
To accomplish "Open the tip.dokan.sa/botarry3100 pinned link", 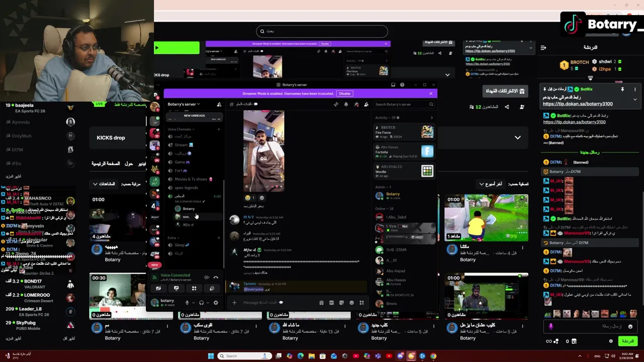I will click(x=578, y=104).
